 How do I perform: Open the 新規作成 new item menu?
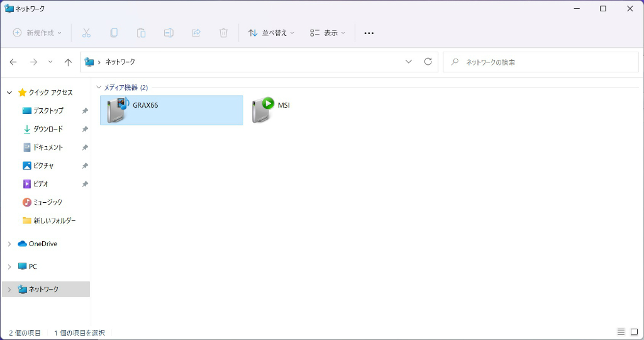pos(37,33)
